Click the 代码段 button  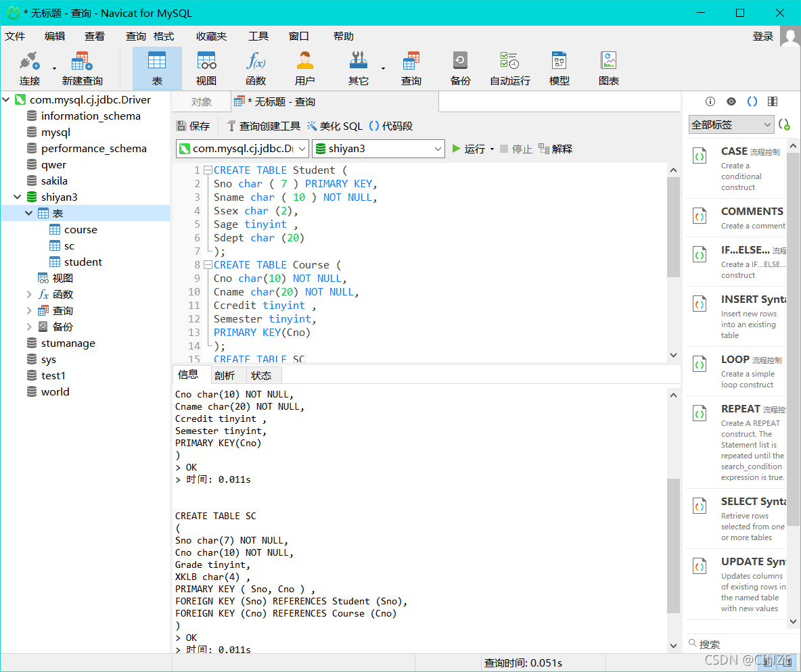pos(391,126)
